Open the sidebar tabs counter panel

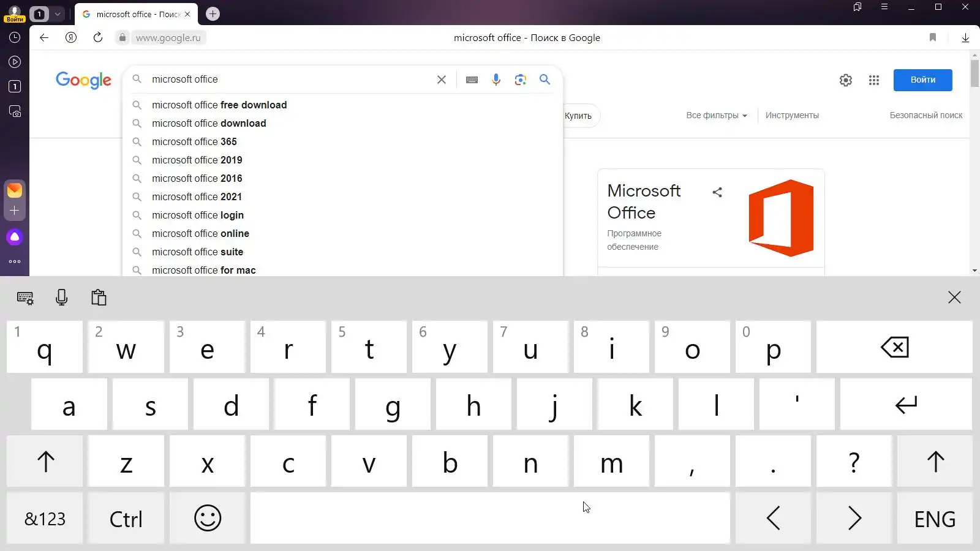tap(15, 86)
